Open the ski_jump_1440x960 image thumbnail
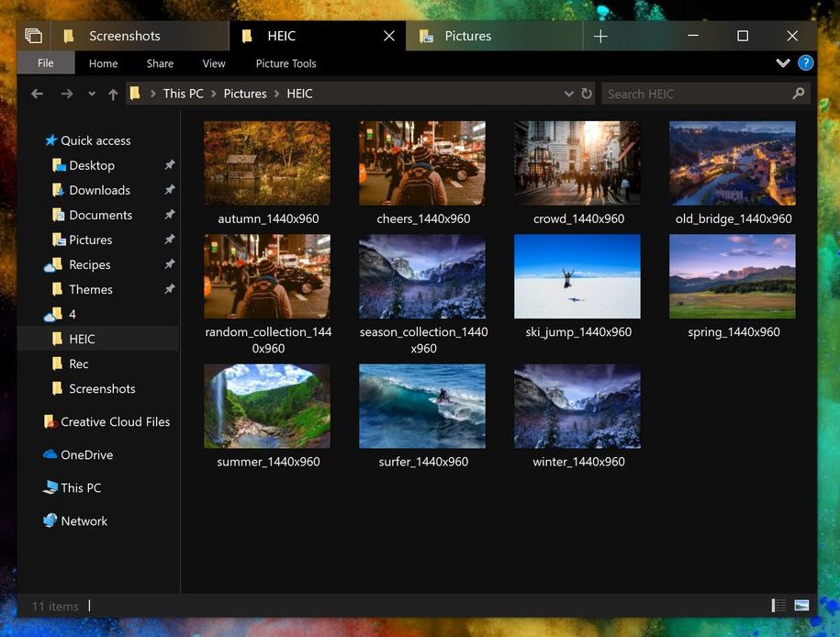Image resolution: width=840 pixels, height=637 pixels. coord(577,275)
